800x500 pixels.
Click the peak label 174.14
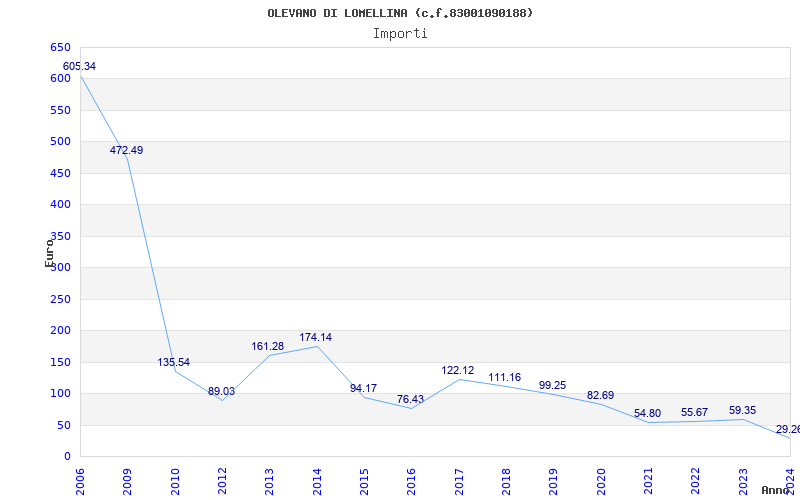pos(315,337)
